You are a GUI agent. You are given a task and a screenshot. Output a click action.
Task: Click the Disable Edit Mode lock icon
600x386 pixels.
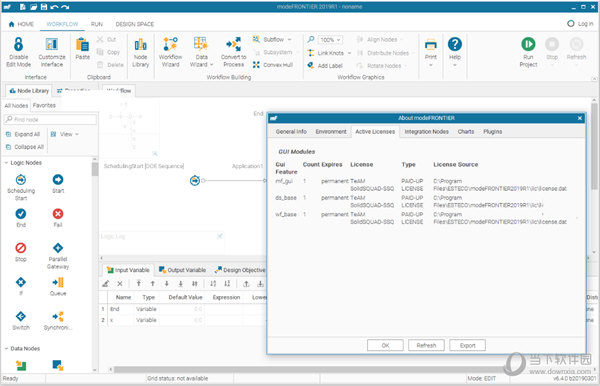coord(18,44)
